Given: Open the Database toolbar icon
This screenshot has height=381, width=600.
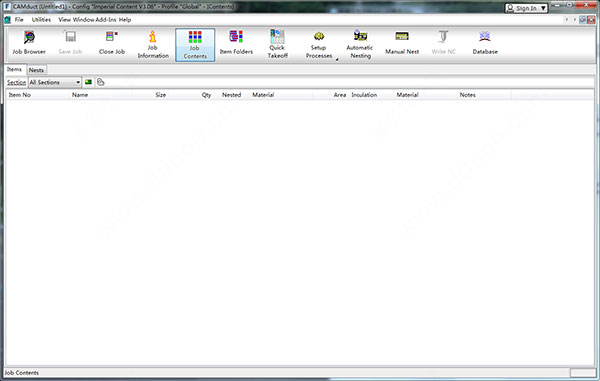Looking at the screenshot, I should [x=485, y=44].
